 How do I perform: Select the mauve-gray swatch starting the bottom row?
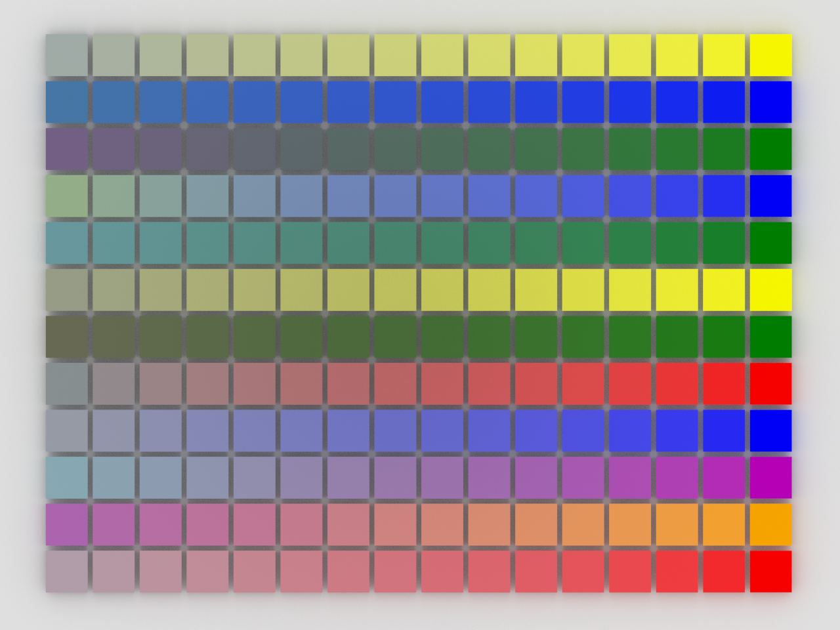[66, 571]
